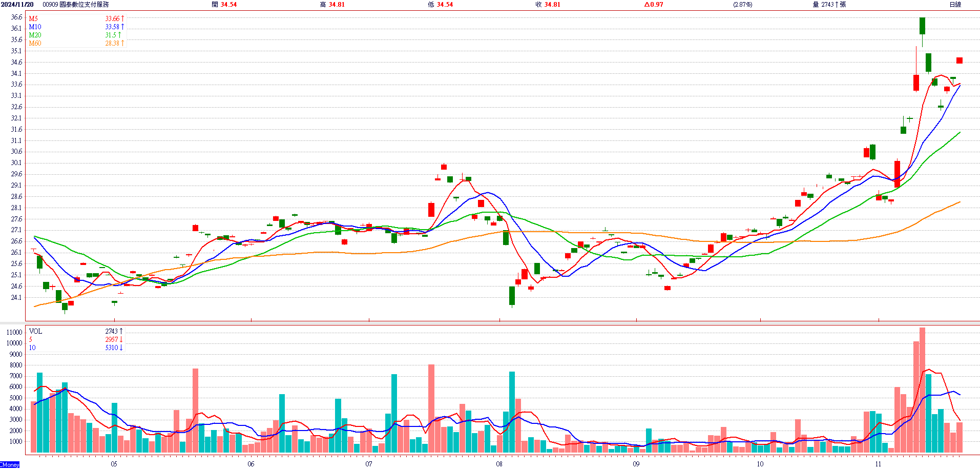Click the 31.6 price axis label

click(x=16, y=130)
